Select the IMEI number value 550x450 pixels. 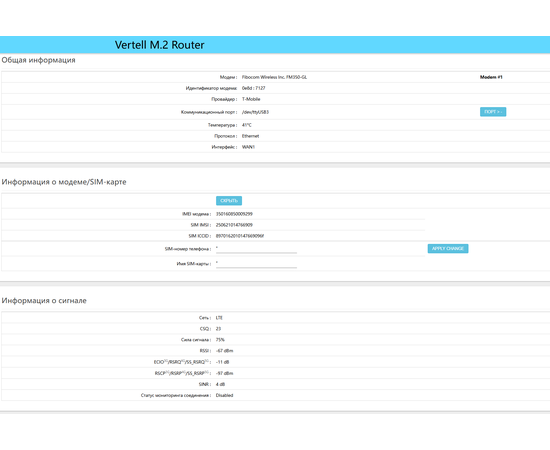point(234,214)
